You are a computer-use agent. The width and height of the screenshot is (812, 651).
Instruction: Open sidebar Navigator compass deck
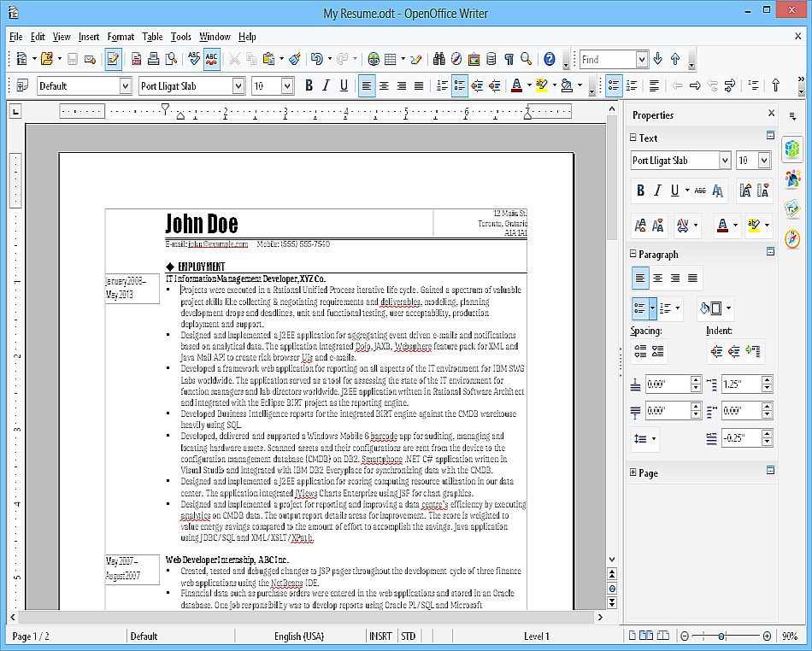tap(792, 238)
